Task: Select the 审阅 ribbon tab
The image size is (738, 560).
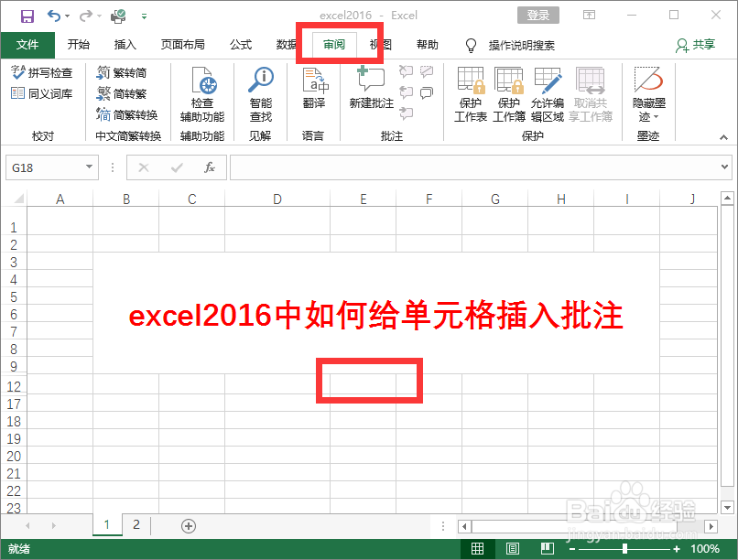Action: coord(334,45)
